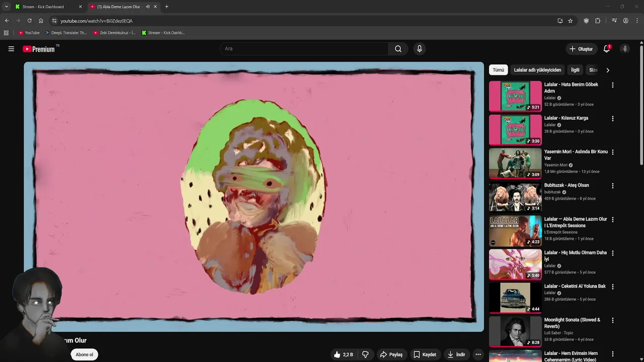Go to browser home page
Image resolution: width=644 pixels, height=362 pixels.
(41, 21)
